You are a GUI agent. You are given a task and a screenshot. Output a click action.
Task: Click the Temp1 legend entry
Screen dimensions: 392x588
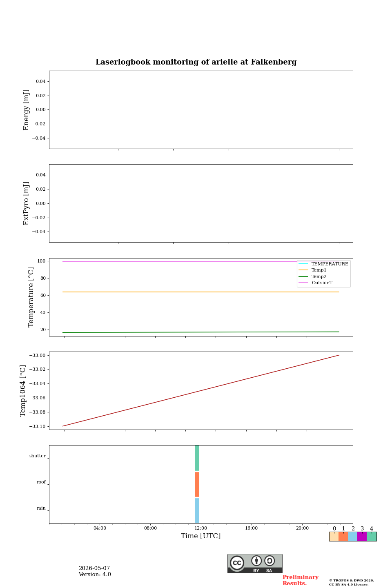click(x=313, y=270)
